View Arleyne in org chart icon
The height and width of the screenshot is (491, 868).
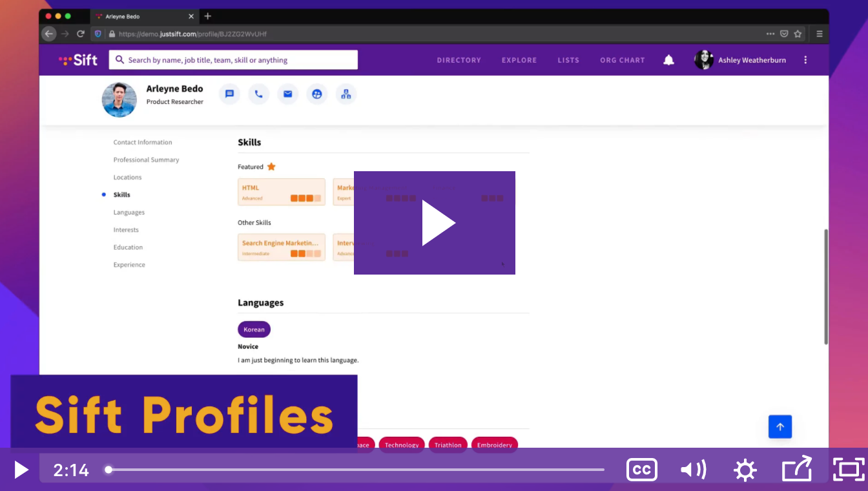[346, 94]
